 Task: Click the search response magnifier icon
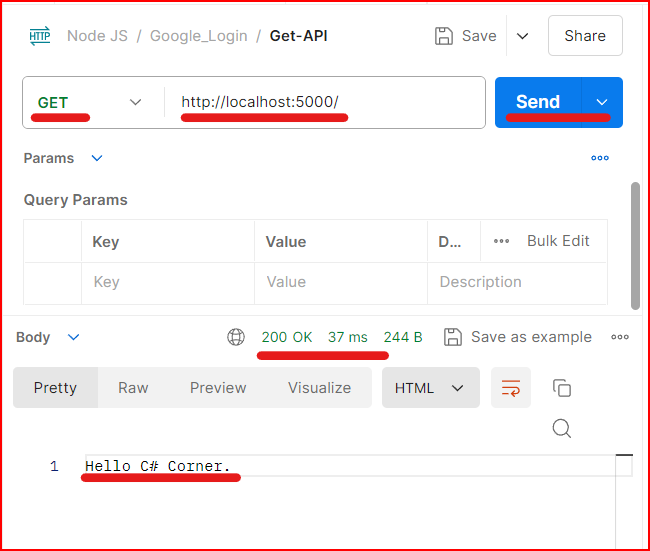point(562,428)
